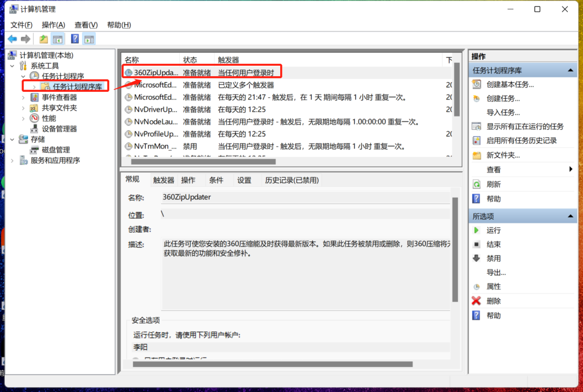Click the 触发器 column header
Screen dimensions: 583x392
pyautogui.click(x=329, y=60)
